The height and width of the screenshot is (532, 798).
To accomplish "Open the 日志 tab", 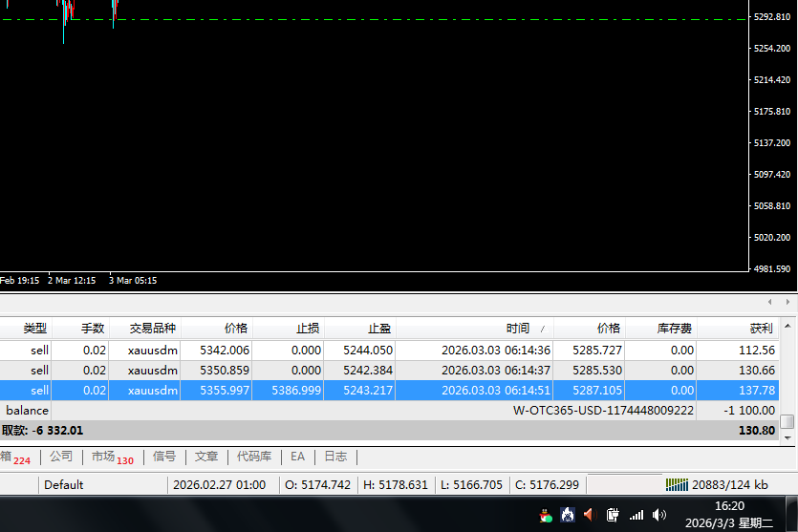I will tap(334, 457).
